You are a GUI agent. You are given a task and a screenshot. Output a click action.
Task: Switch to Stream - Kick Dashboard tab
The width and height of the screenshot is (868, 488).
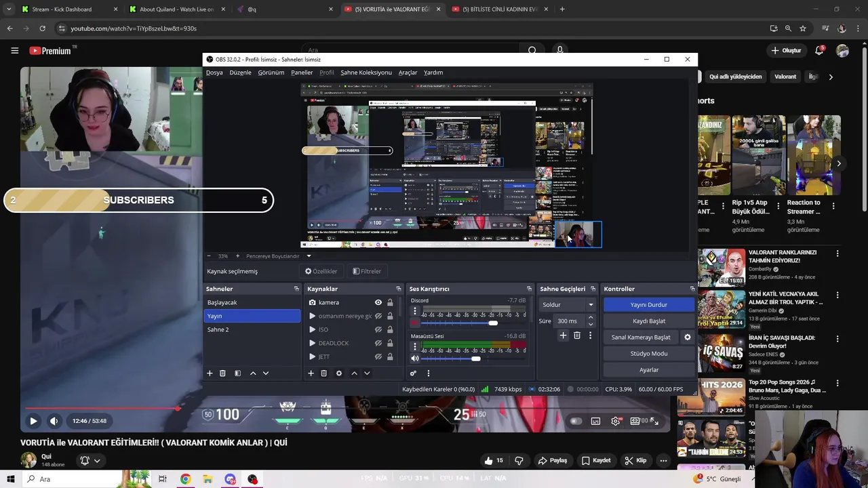tap(68, 9)
